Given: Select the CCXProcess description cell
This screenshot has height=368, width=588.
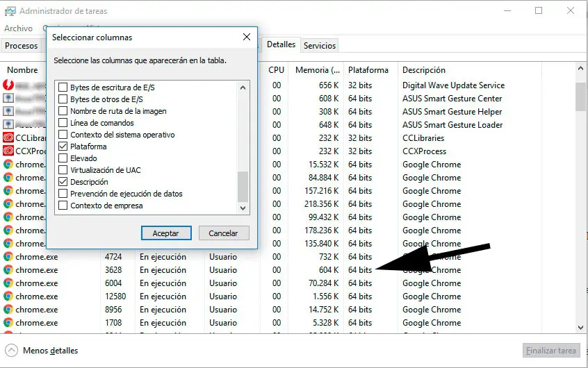Looking at the screenshot, I should click(x=424, y=151).
